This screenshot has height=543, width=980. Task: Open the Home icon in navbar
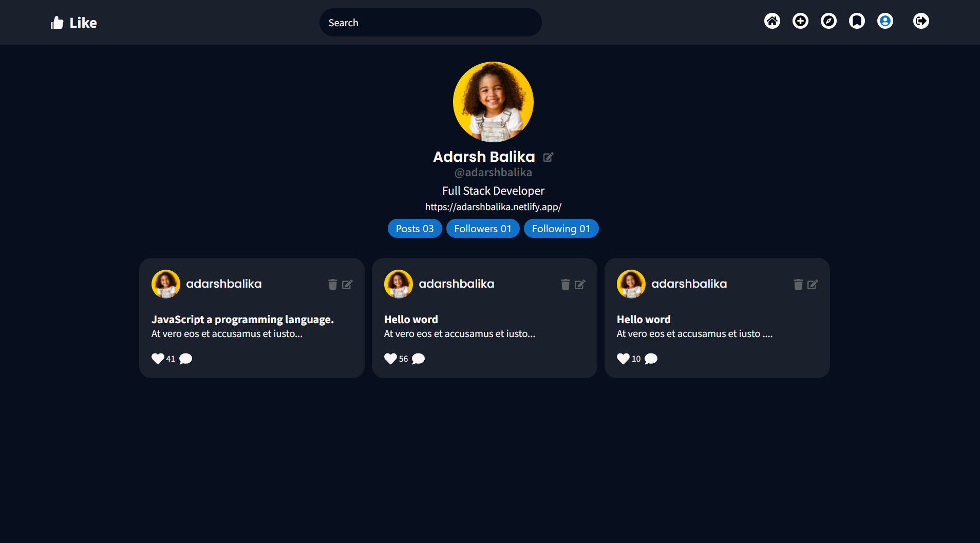pyautogui.click(x=772, y=21)
